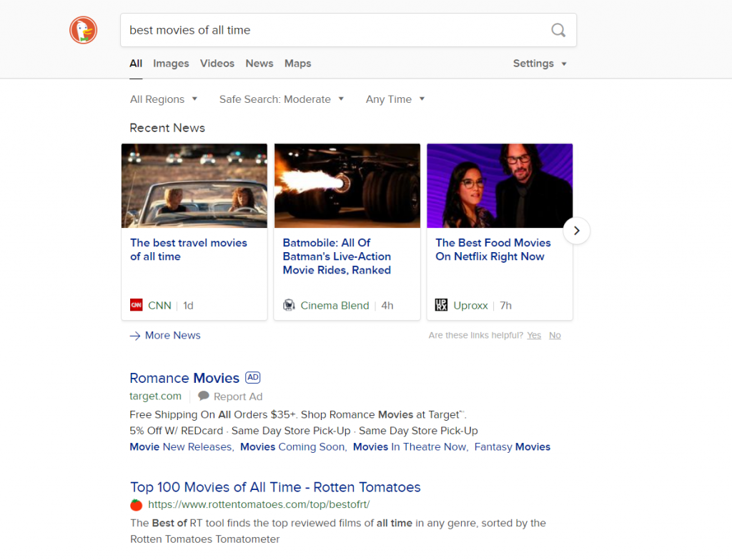Image resolution: width=732 pixels, height=560 pixels.
Task: Open Top 100 Movies Rotten Tomatoes result
Action: click(275, 487)
